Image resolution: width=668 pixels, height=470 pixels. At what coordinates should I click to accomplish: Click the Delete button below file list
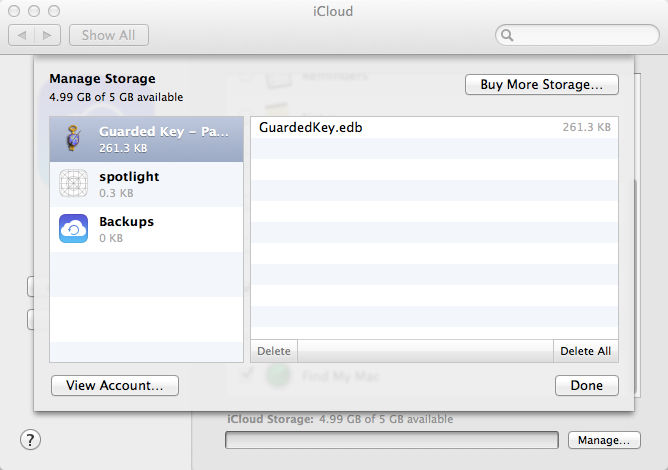click(274, 351)
